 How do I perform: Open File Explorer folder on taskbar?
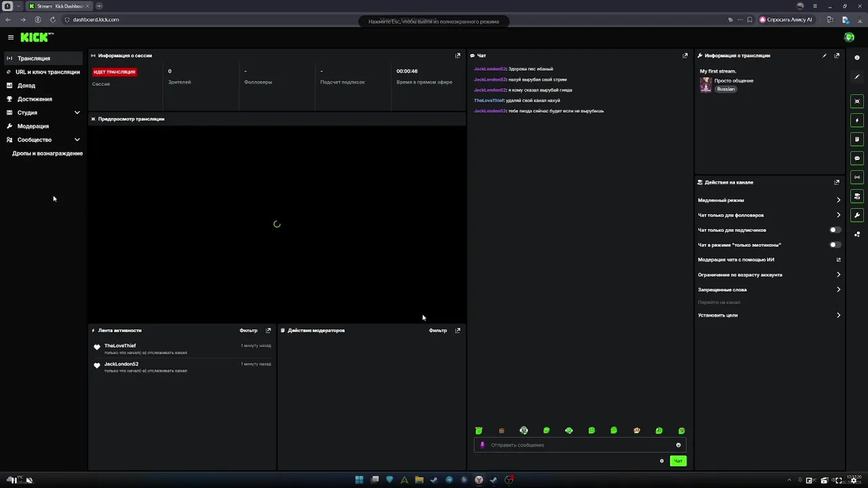tap(419, 480)
